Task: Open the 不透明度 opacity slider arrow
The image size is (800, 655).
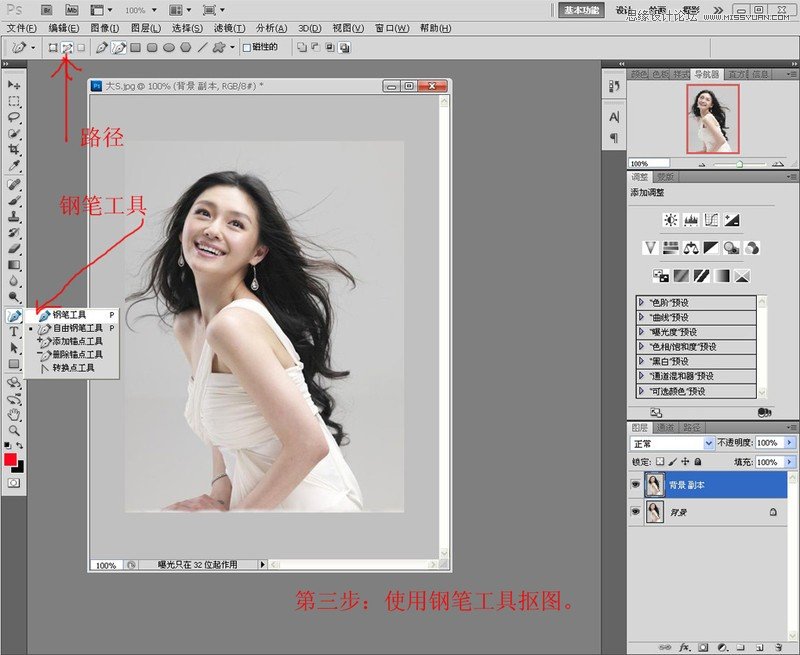Action: click(790, 443)
